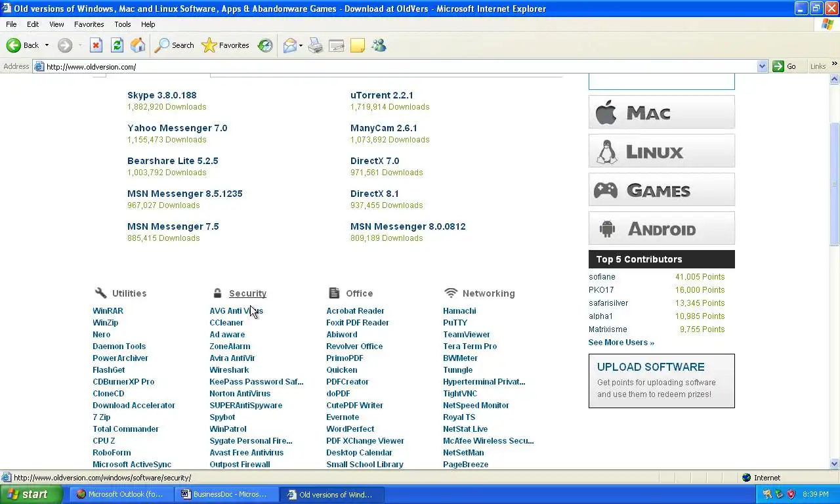Image resolution: width=840 pixels, height=504 pixels.
Task: Expand the Links toolbar chevron
Action: (835, 64)
